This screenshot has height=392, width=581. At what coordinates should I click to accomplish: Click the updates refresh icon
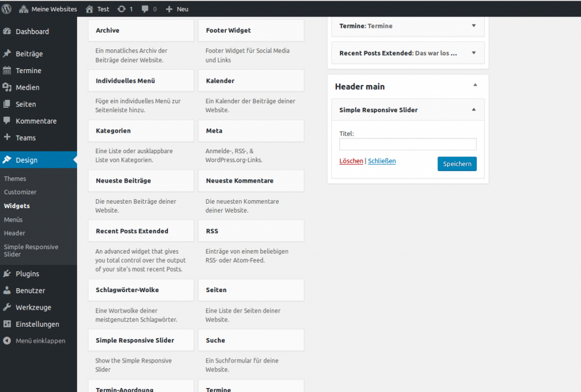tap(121, 9)
